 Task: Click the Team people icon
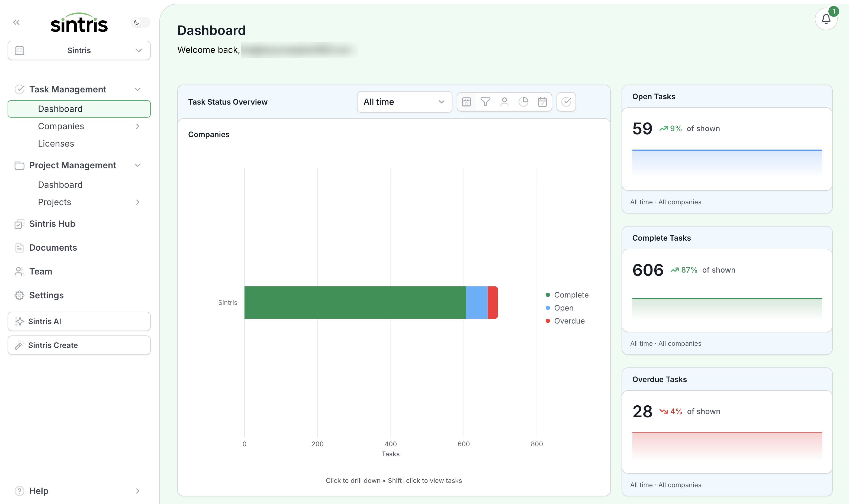pyautogui.click(x=19, y=271)
